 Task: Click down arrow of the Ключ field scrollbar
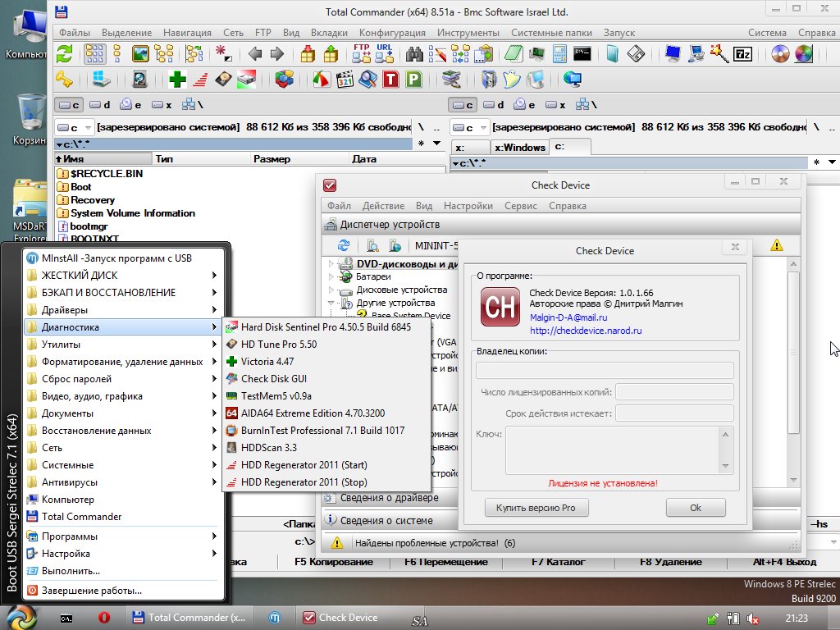pos(725,466)
